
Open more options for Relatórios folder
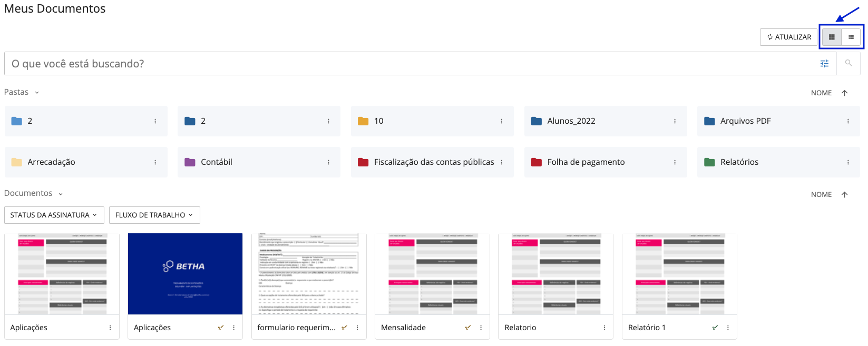click(x=848, y=162)
